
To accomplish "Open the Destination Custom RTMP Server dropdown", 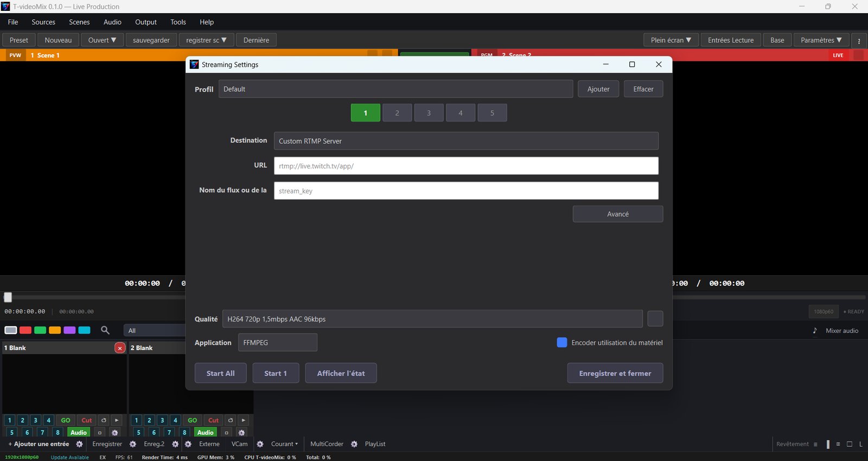I will pyautogui.click(x=466, y=141).
